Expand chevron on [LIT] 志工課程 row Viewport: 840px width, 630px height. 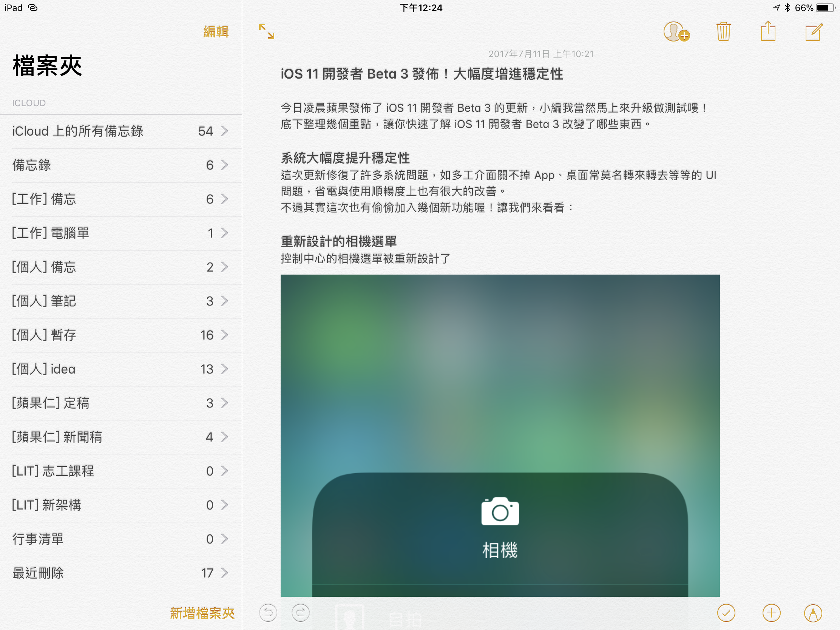225,471
